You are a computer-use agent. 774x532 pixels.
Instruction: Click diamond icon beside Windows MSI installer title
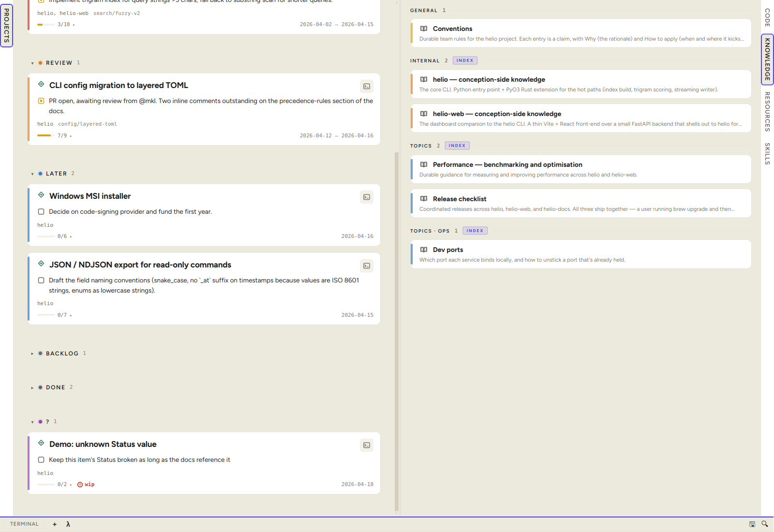[x=41, y=195]
